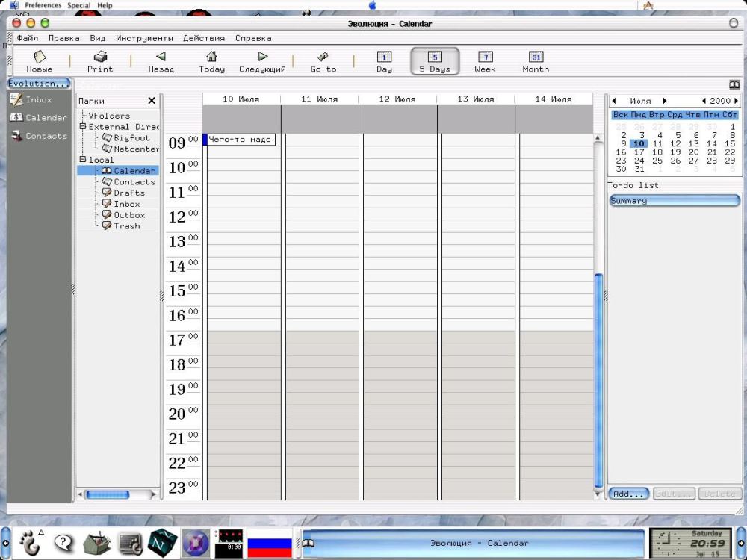Image resolution: width=747 pixels, height=560 pixels.
Task: Click the Evolution... shortcut group button
Action: point(39,84)
